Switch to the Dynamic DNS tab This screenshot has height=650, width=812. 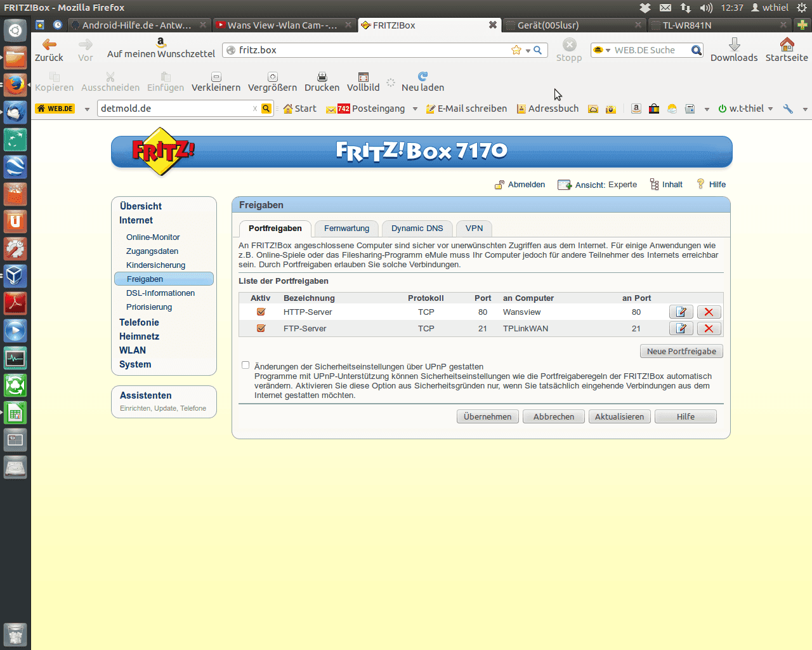click(x=417, y=229)
